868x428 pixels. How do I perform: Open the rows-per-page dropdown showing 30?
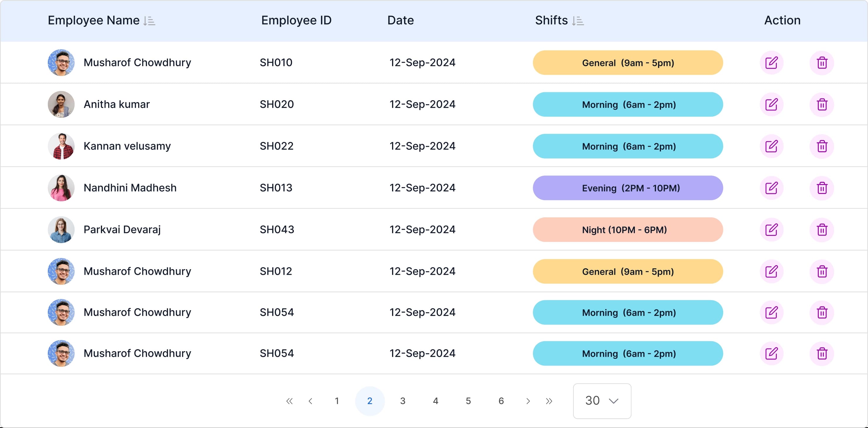click(x=602, y=401)
